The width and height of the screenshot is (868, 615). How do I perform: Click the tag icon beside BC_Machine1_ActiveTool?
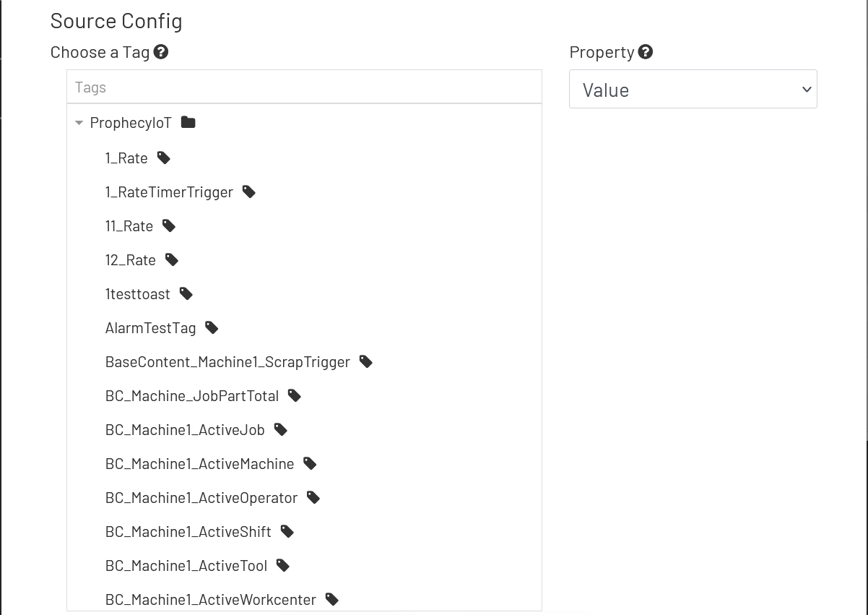click(x=282, y=564)
